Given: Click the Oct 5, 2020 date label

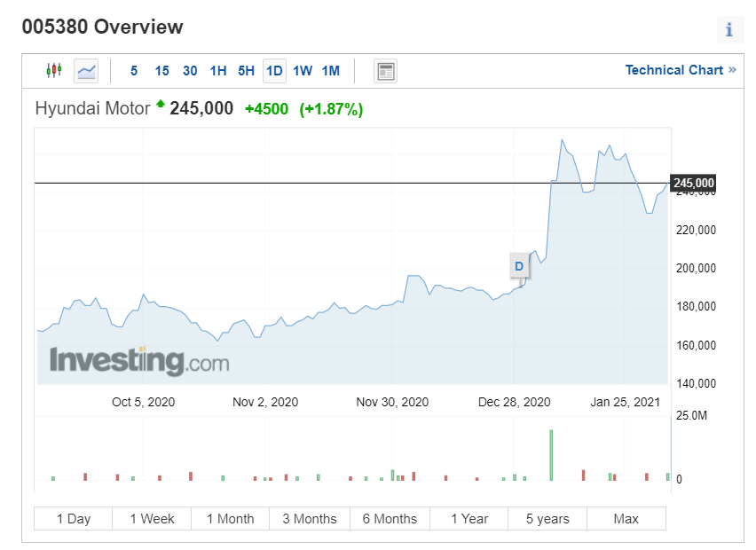Looking at the screenshot, I should (143, 402).
